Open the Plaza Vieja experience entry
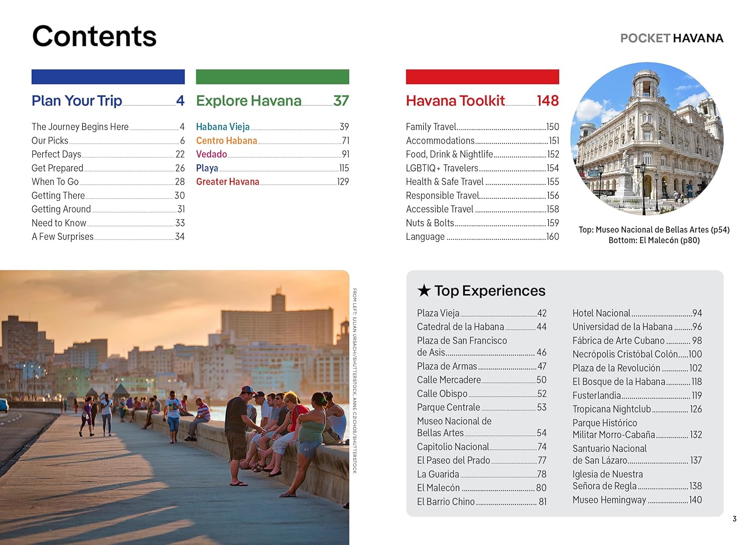Viewport: 756px width, 545px height. (438, 313)
